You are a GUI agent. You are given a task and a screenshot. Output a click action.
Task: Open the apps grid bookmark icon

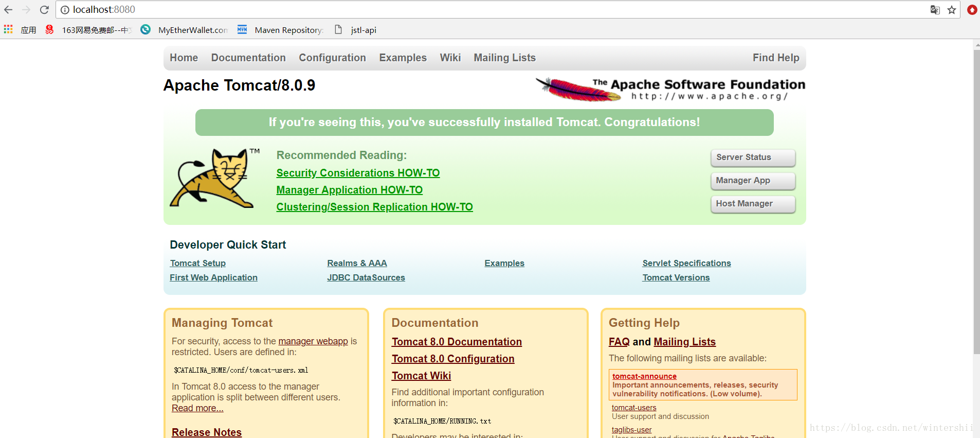click(x=8, y=29)
